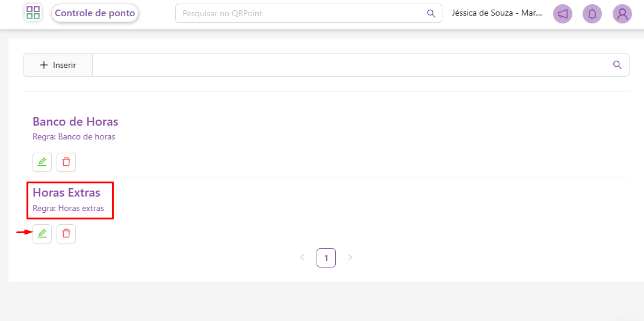Click the list filter text field beside Inserir
This screenshot has width=644, height=321.
[x=349, y=65]
